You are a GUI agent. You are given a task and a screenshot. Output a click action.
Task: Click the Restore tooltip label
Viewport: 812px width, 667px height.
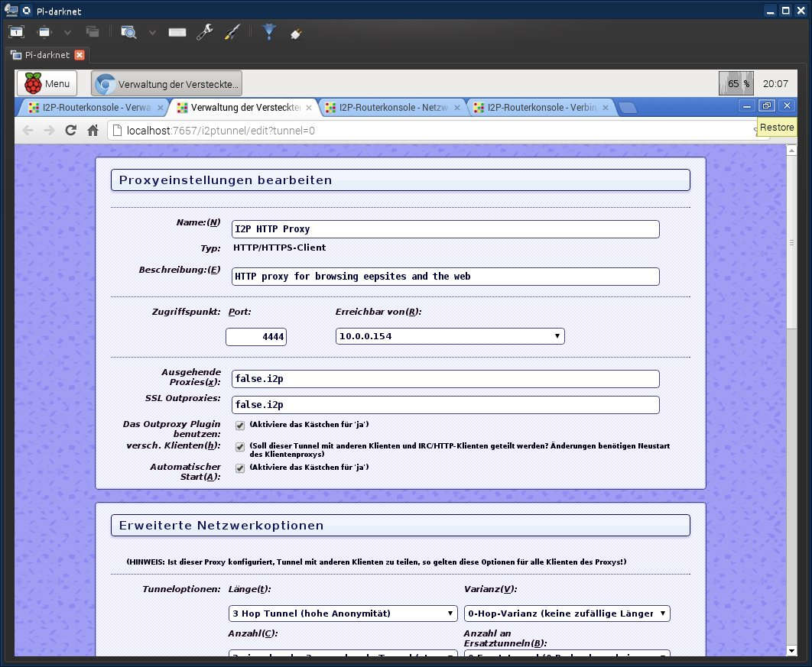pyautogui.click(x=777, y=128)
